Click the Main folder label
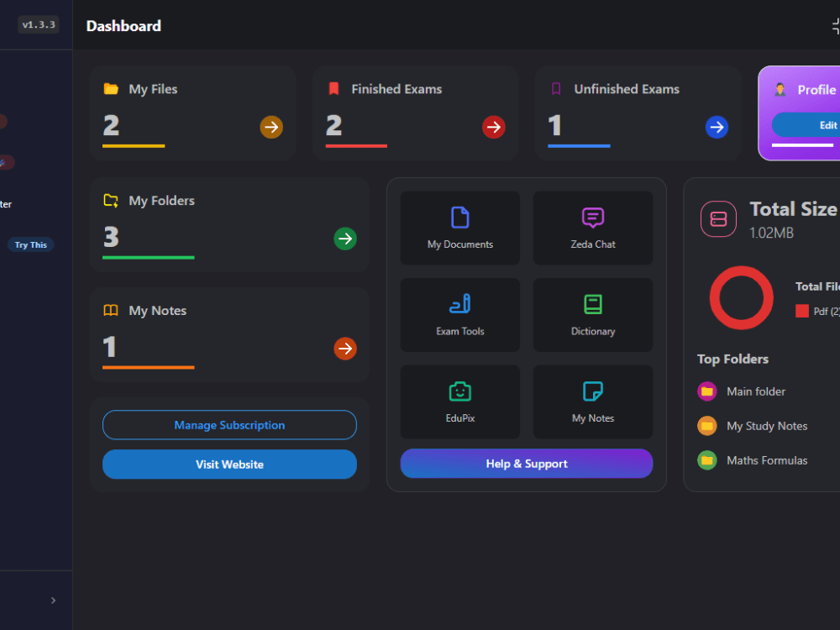This screenshot has width=840, height=630. pos(756,391)
